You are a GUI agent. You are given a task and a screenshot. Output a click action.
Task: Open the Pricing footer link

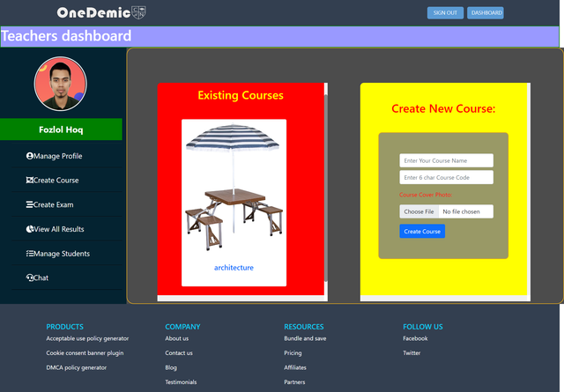(x=293, y=352)
